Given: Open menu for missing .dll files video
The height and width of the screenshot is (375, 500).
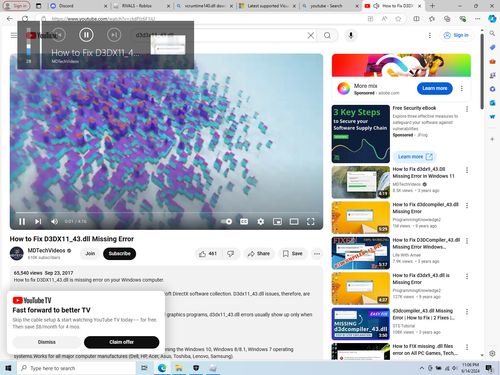Looking at the screenshot, I should pos(467,347).
